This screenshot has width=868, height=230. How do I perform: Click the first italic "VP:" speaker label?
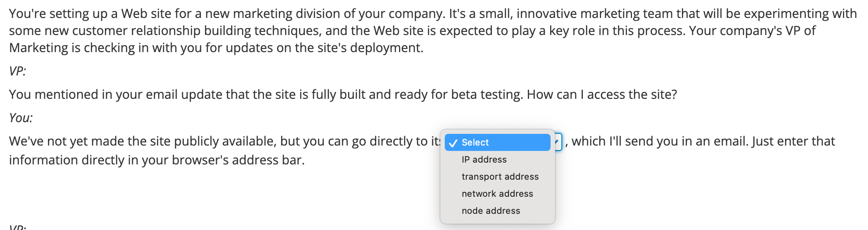pos(17,71)
